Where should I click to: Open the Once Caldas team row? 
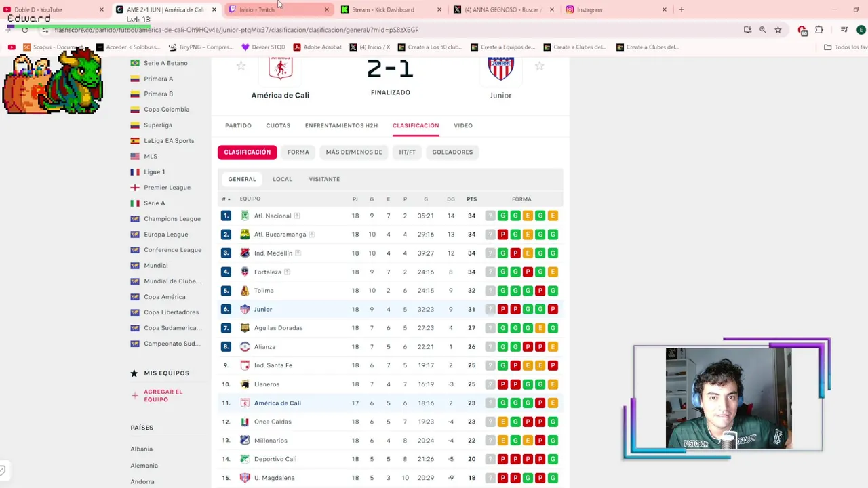[x=391, y=422]
